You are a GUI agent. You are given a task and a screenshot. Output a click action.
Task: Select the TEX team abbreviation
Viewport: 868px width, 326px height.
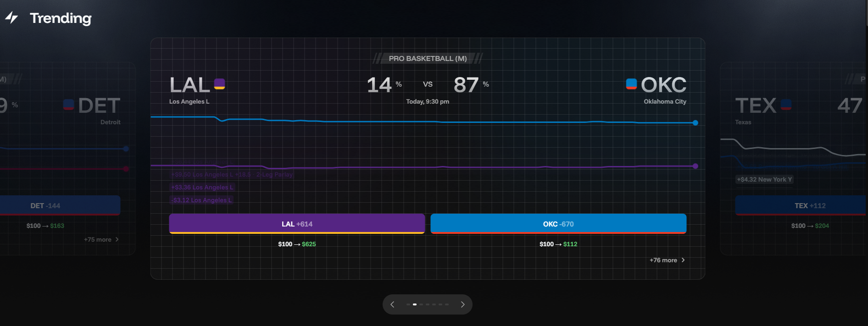756,105
